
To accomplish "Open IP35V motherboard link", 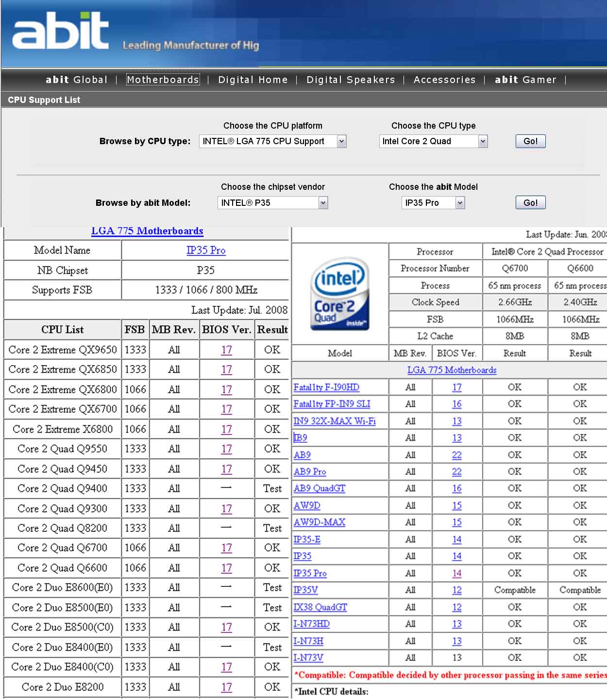I will [305, 590].
